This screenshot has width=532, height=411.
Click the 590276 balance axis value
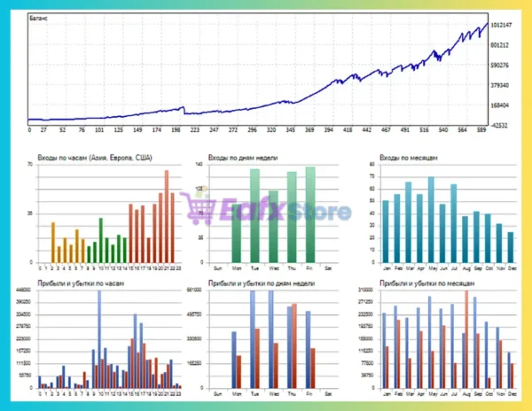coord(500,65)
